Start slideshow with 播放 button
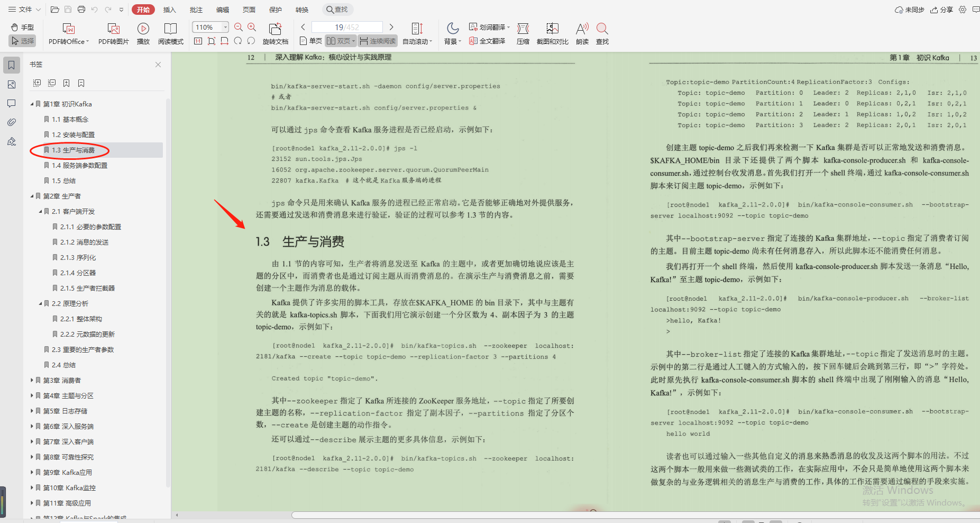Screen dimensions: 980x523 point(143,34)
